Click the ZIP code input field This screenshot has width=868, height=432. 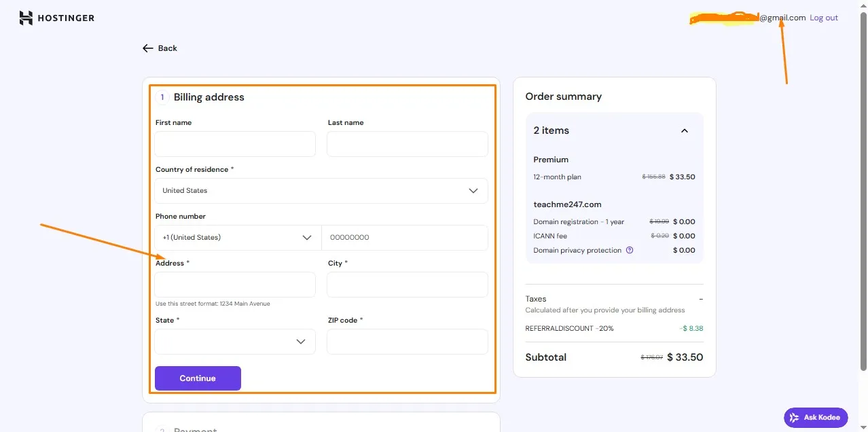tap(407, 342)
